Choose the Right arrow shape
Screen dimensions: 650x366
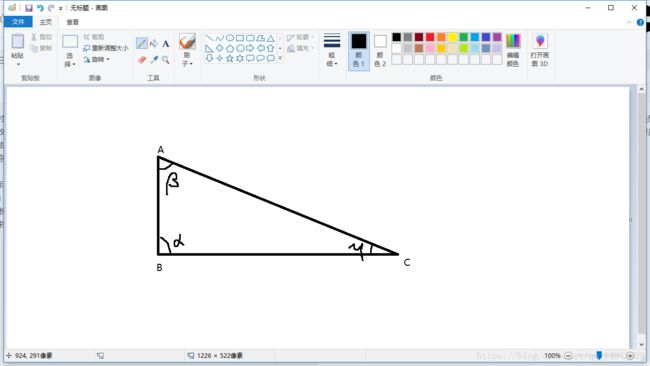tap(250, 48)
